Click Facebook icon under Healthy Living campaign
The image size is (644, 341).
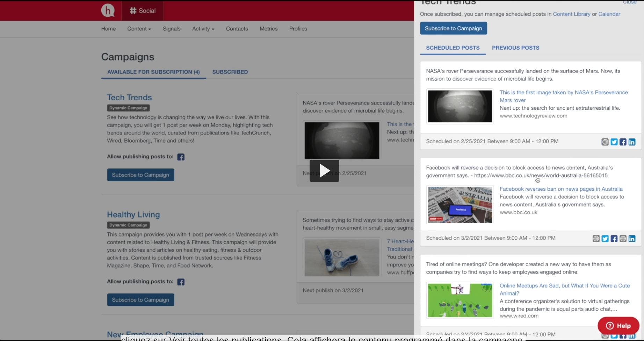tap(181, 282)
